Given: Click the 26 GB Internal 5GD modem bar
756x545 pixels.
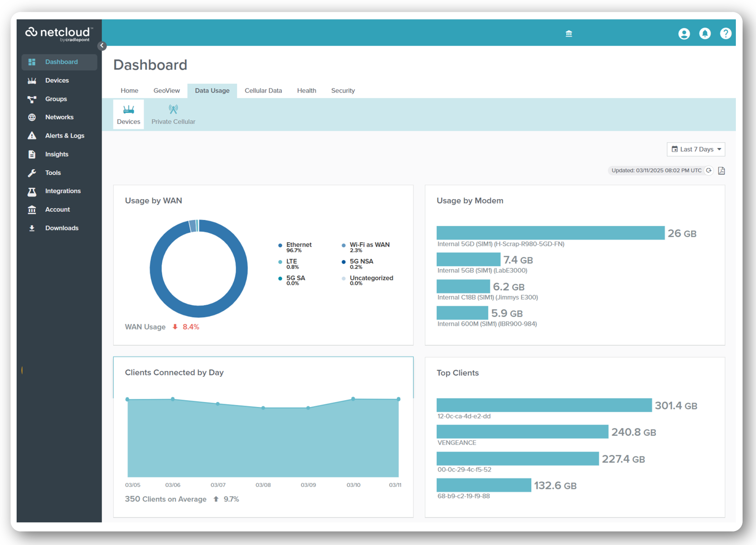Looking at the screenshot, I should tap(550, 233).
